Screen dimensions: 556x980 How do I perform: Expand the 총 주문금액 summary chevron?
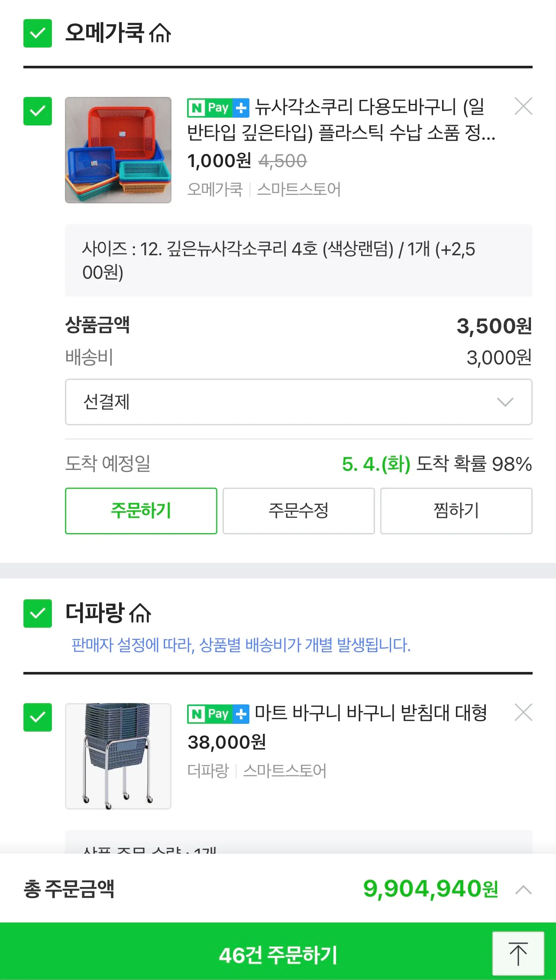coord(523,890)
